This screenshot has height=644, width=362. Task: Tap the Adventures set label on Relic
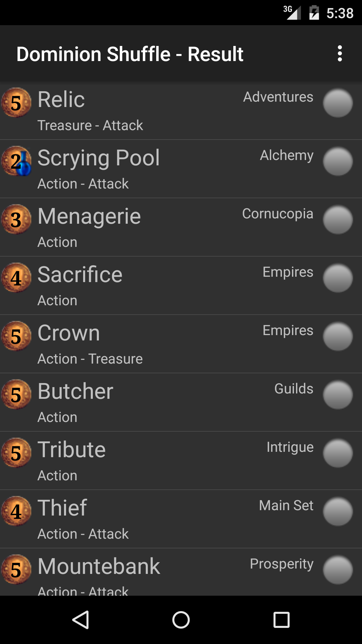click(278, 97)
